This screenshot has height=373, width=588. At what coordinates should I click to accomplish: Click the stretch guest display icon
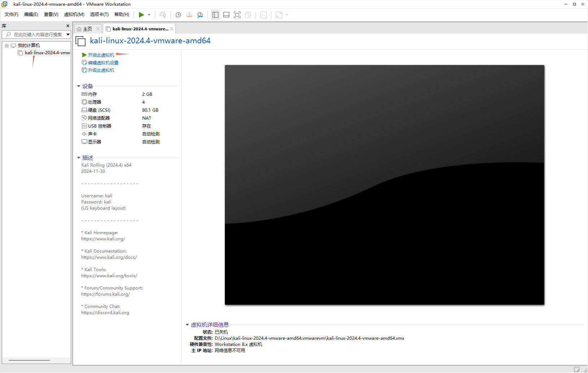(x=279, y=15)
